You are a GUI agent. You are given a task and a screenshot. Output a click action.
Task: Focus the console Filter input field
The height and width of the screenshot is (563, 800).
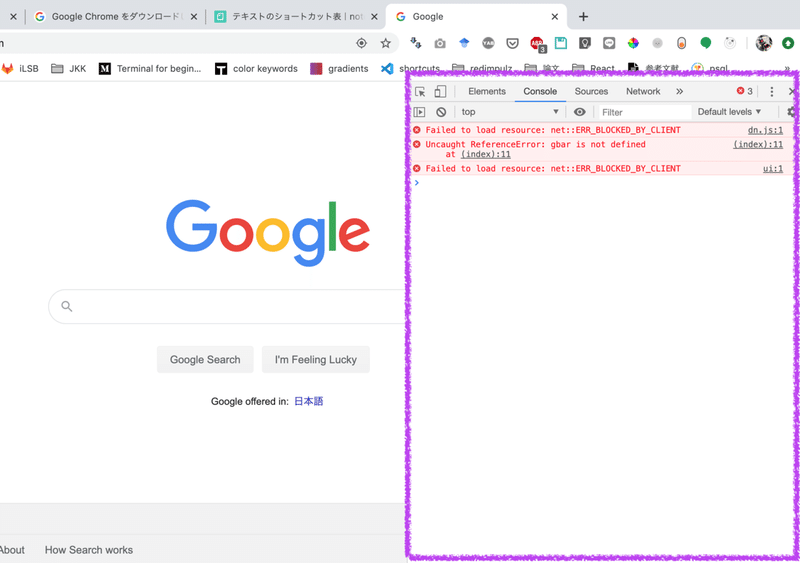644,112
